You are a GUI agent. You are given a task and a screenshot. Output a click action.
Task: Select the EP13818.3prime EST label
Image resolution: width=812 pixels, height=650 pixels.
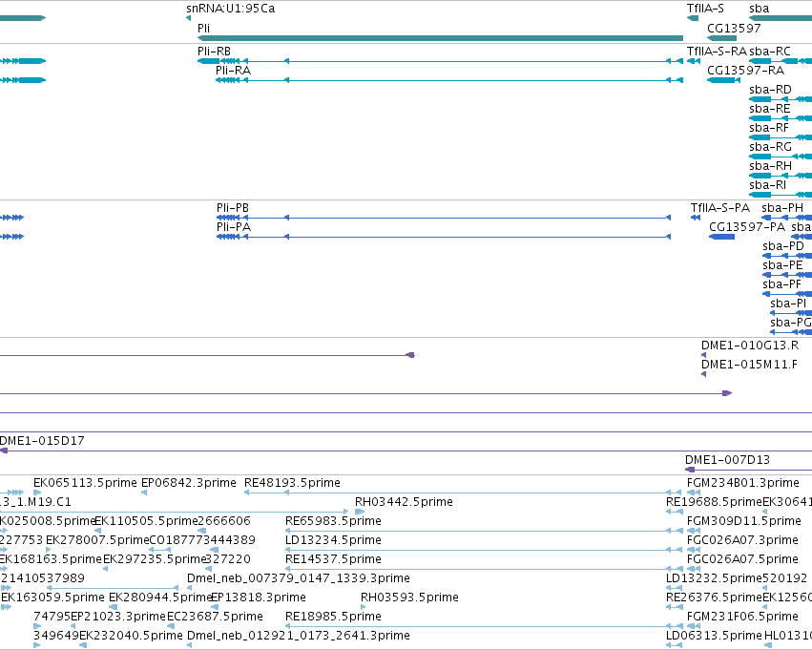pyautogui.click(x=259, y=598)
